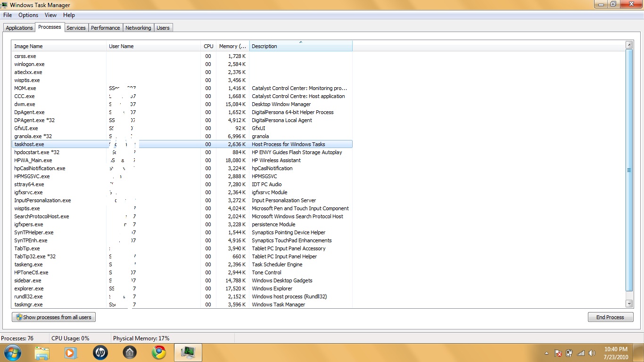Viewport: 644px width, 362px height.
Task: Click the End Process button
Action: click(x=610, y=317)
